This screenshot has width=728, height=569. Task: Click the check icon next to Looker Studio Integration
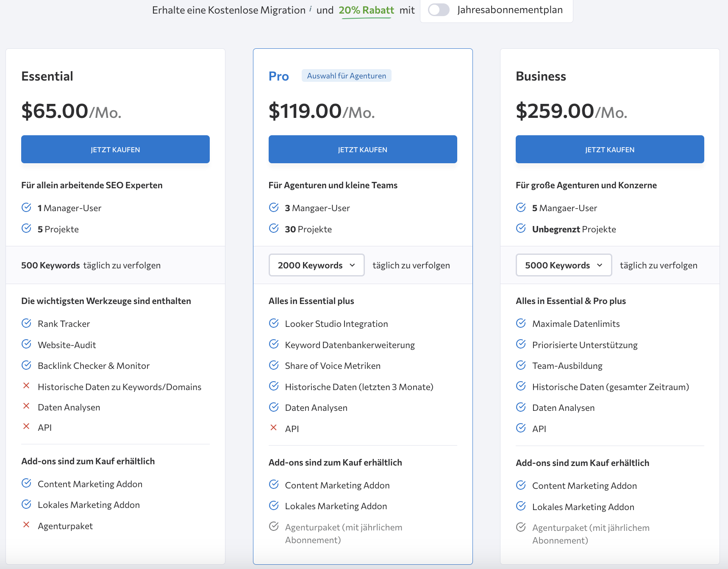[274, 323]
